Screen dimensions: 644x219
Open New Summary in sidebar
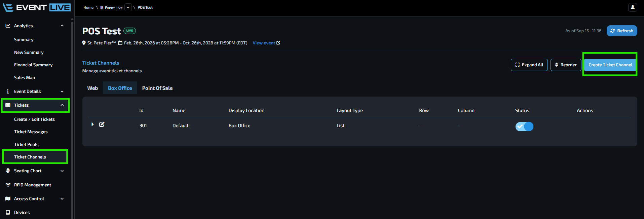pyautogui.click(x=29, y=52)
